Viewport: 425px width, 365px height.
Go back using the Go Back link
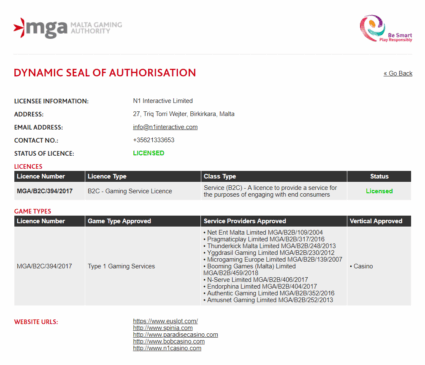click(398, 73)
